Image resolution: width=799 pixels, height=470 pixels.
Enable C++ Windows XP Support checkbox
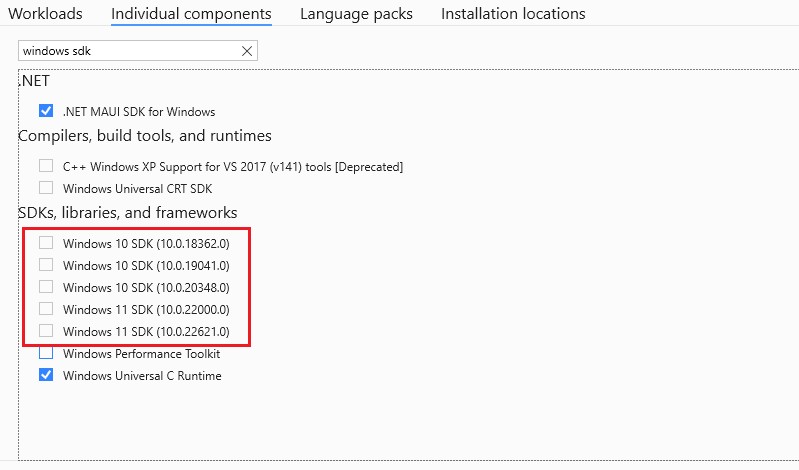46,166
